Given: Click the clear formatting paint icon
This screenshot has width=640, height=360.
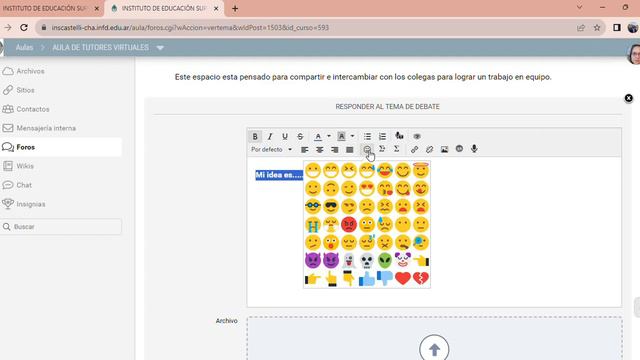Looking at the screenshot, I should click(399, 136).
